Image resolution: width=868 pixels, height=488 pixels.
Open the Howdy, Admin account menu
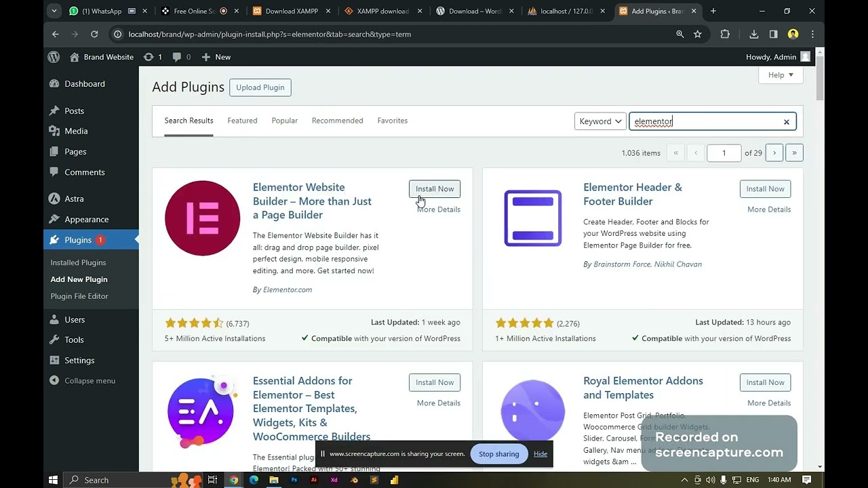778,57
